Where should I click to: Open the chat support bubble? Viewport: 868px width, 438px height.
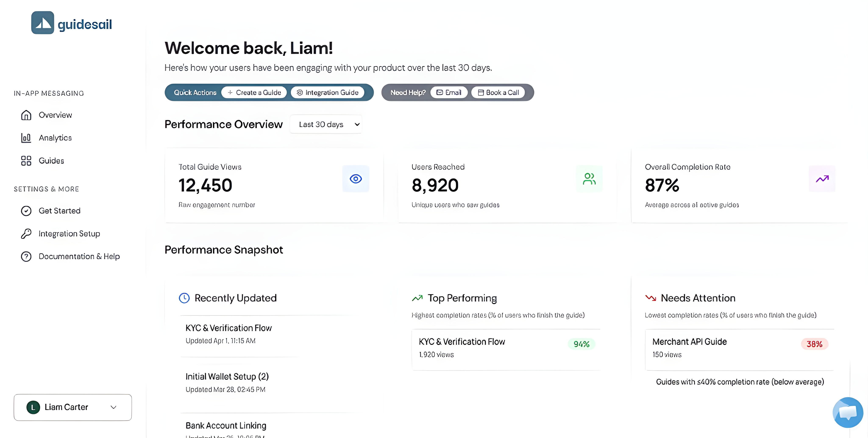pos(847,412)
